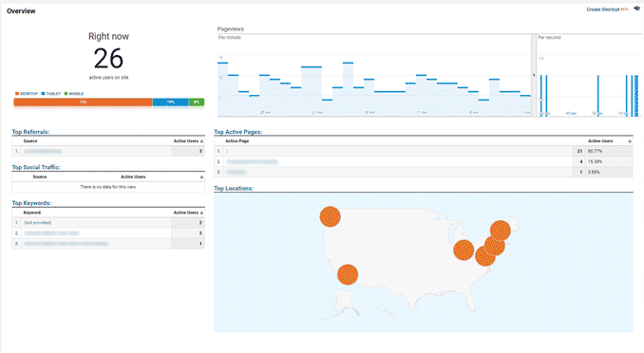Click the green Mobile segment of device bar
This screenshot has width=644, height=353.
pos(197,102)
